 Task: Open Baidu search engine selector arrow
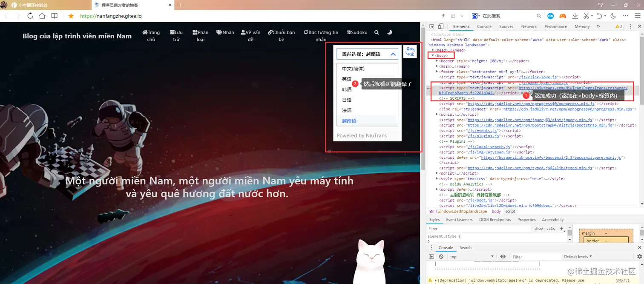tap(479, 16)
